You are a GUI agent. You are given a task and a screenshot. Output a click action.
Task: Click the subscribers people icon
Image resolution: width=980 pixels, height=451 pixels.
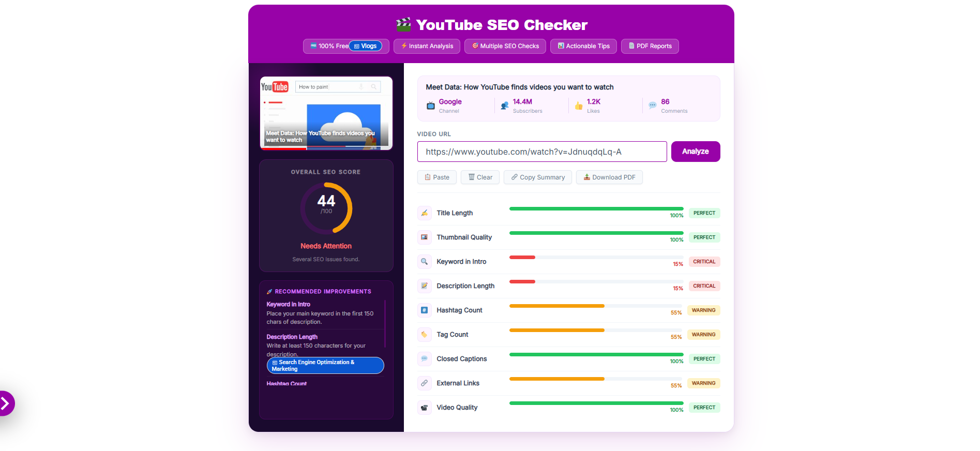pos(504,106)
